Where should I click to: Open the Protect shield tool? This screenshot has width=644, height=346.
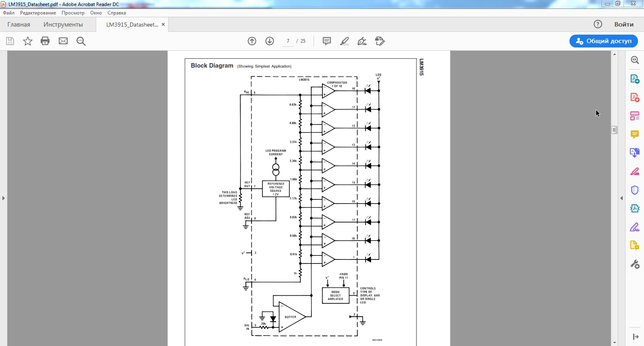coord(635,190)
